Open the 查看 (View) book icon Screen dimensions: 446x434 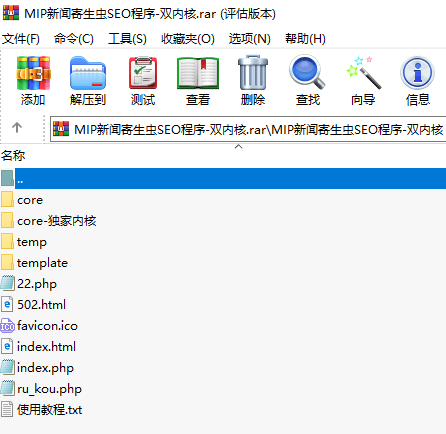[198, 81]
